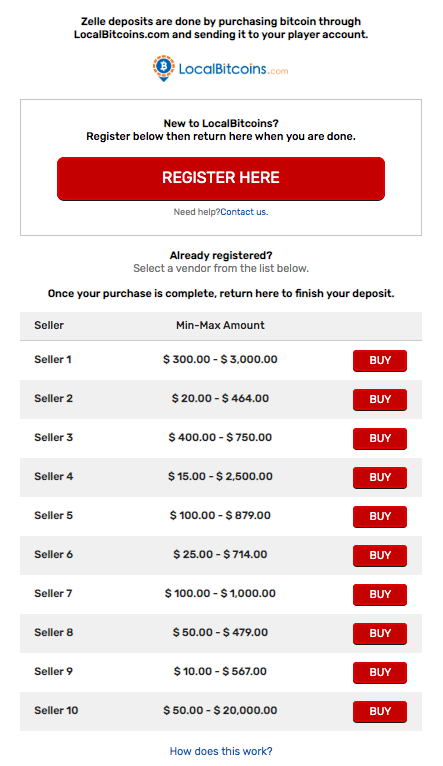Image resolution: width=443 pixels, height=766 pixels.
Task: Buy from Seller 8
Action: 380,634
